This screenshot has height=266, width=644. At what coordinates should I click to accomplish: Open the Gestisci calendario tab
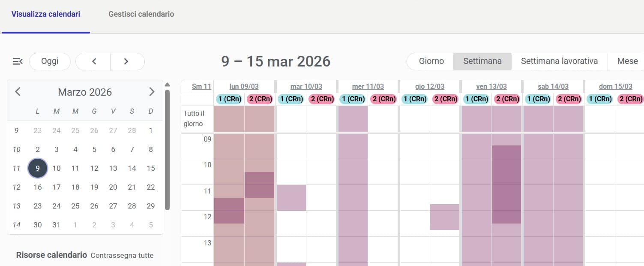click(x=141, y=14)
